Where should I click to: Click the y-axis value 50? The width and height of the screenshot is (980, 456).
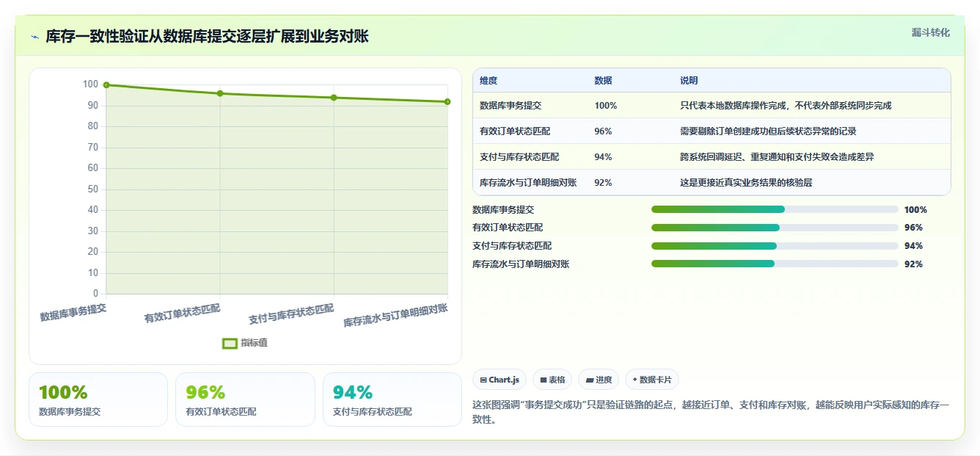92,189
